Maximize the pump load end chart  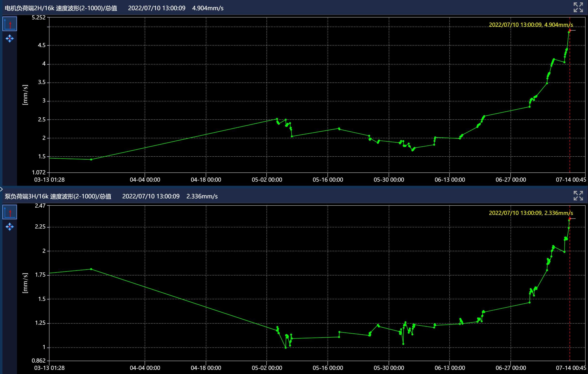click(x=578, y=195)
